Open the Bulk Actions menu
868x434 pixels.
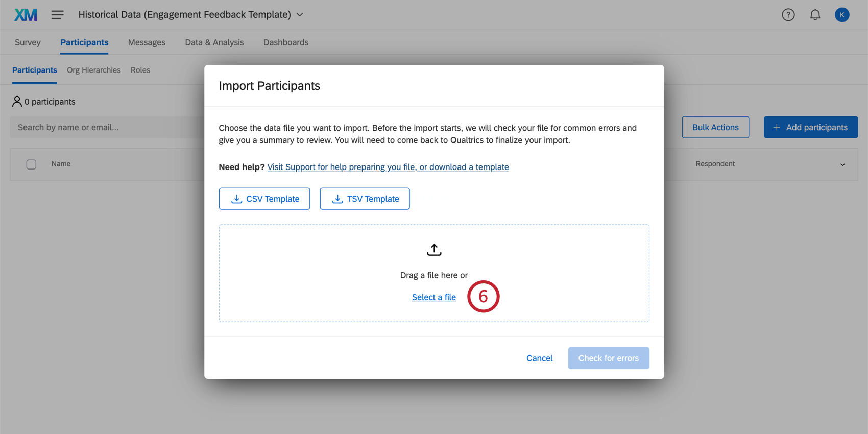click(715, 127)
